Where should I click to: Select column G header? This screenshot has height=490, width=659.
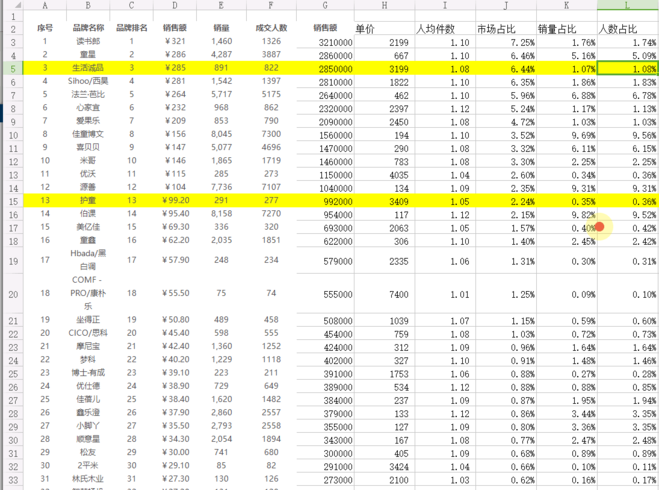click(x=325, y=5)
